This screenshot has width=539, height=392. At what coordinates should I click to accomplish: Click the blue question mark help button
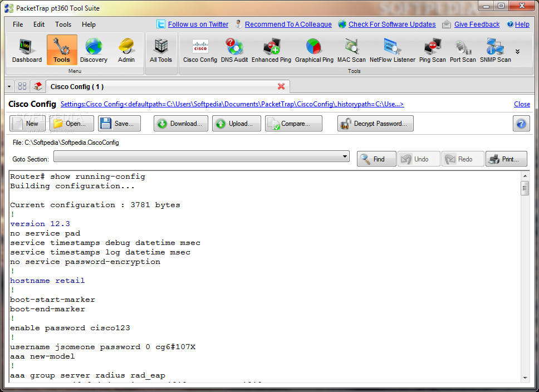521,124
